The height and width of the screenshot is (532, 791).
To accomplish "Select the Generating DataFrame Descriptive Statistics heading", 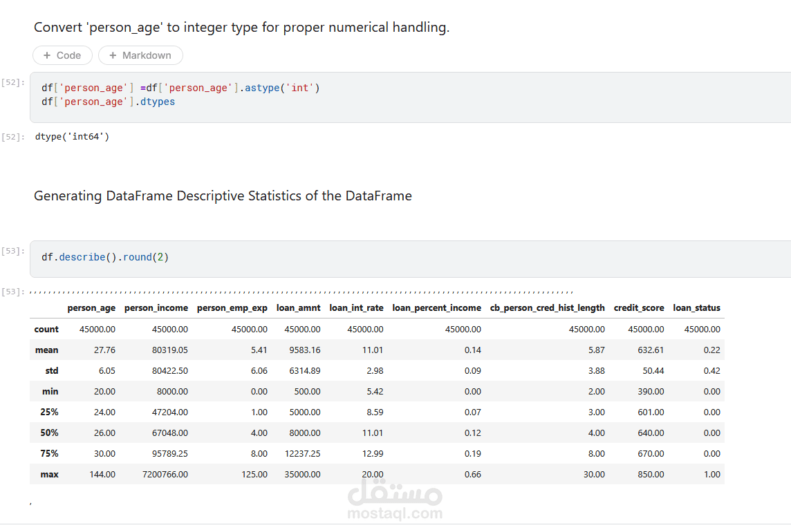I will pos(223,196).
